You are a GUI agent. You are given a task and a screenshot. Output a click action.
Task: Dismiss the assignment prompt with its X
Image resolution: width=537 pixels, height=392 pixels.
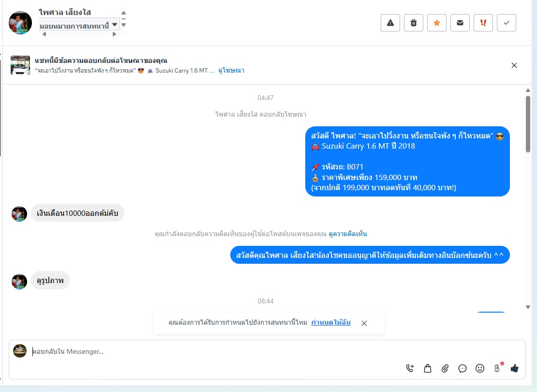[364, 323]
